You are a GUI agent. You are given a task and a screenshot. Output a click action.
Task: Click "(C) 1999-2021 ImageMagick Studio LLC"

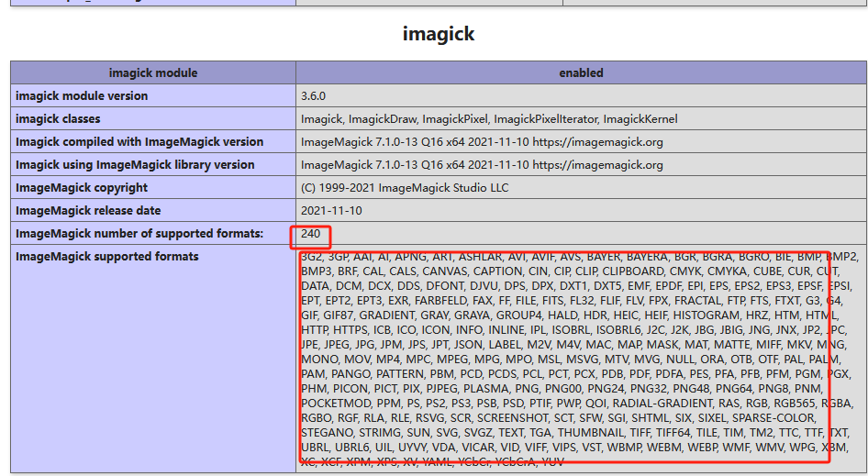[405, 188]
